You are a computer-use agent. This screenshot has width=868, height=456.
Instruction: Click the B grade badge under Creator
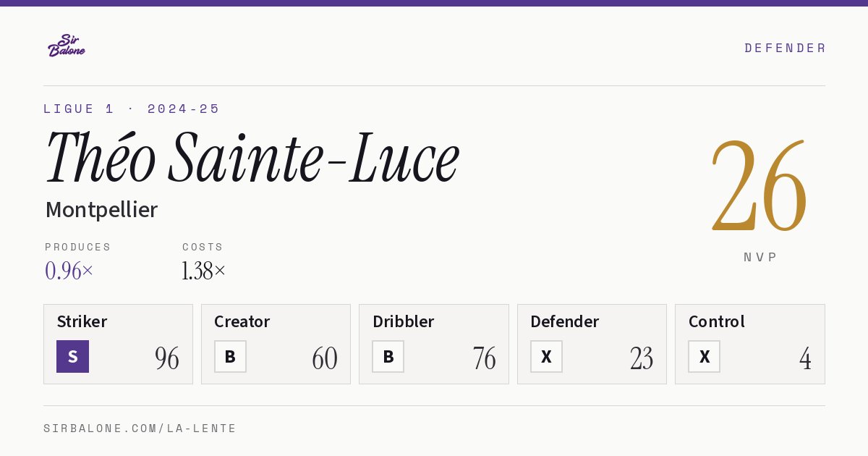point(230,356)
